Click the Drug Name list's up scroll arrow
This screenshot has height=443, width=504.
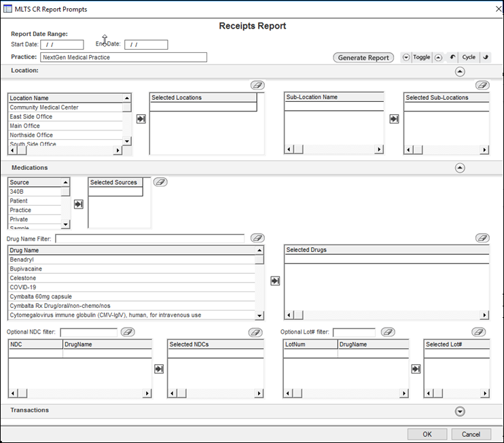point(259,250)
